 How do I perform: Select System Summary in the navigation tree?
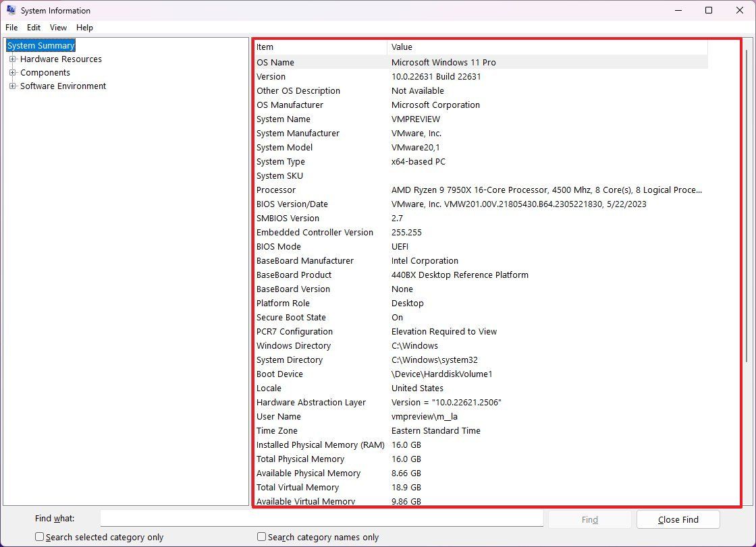(x=40, y=45)
